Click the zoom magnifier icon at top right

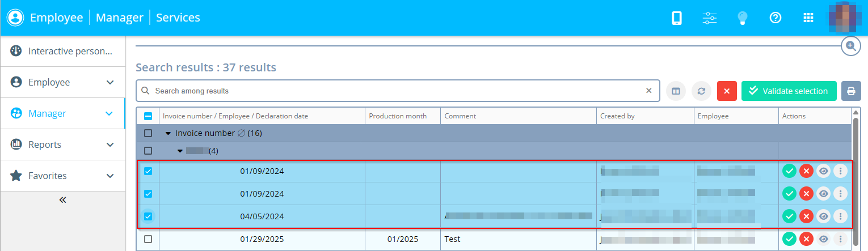pyautogui.click(x=850, y=46)
